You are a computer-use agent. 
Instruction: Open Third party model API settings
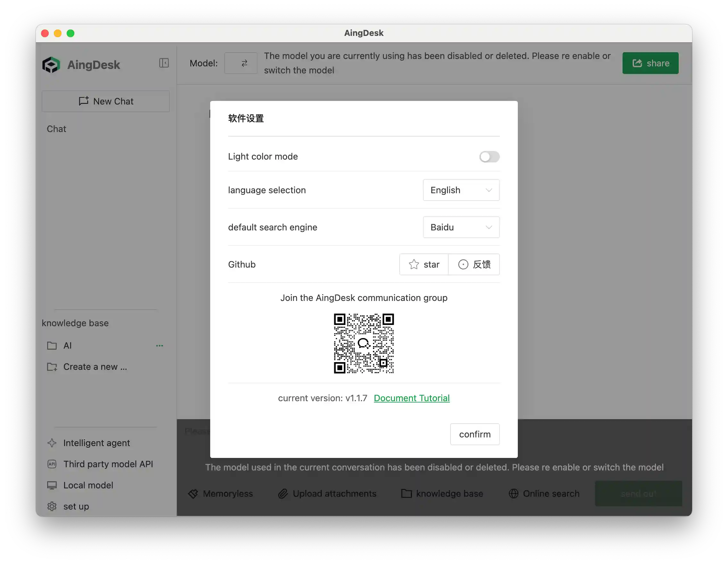[x=108, y=464]
